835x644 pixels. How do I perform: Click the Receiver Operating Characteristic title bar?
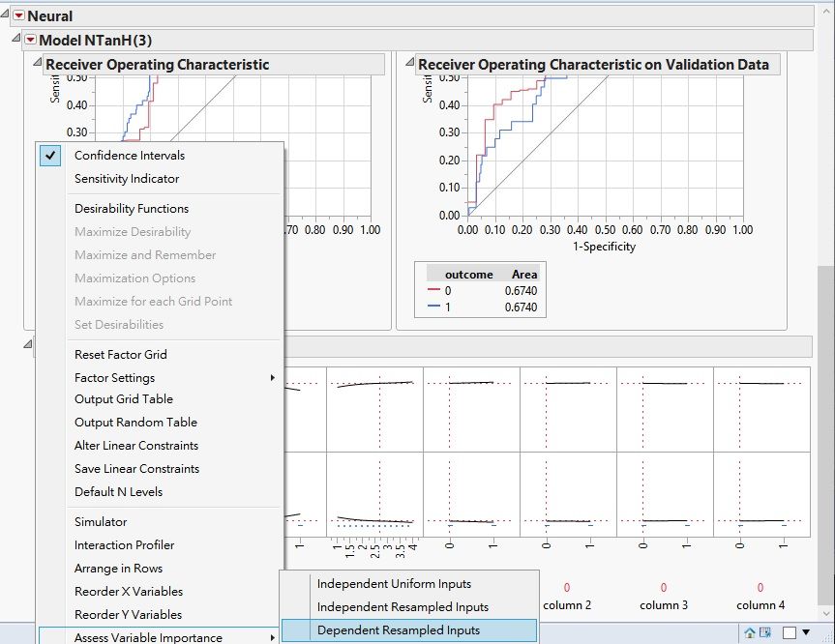[214, 65]
